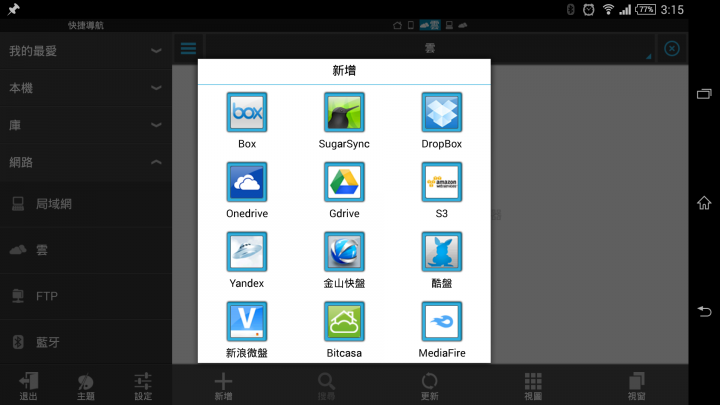Choose 新浪微盤 cloud service
Image resolution: width=720 pixels, height=405 pixels.
click(x=247, y=321)
